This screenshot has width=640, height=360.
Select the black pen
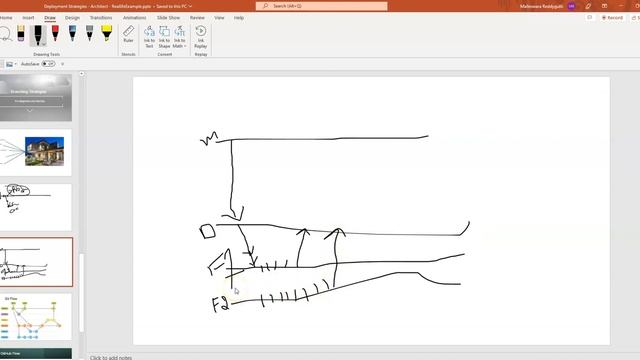[38, 35]
